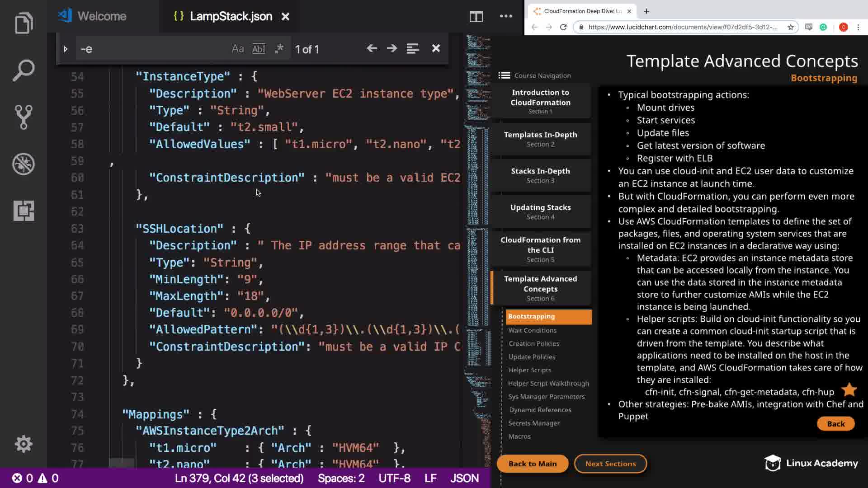This screenshot has width=868, height=488.
Task: Open editor More Actions ellipsis menu
Action: (506, 17)
